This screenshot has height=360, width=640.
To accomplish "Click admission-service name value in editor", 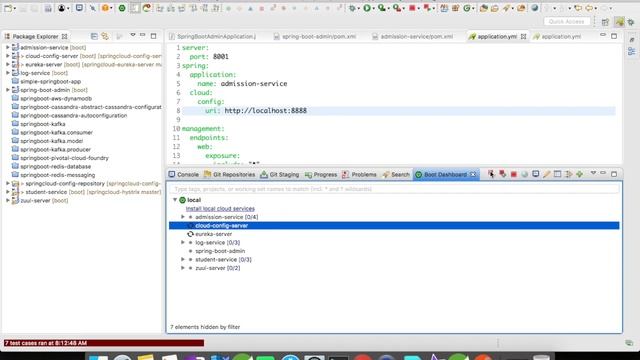I will (254, 84).
